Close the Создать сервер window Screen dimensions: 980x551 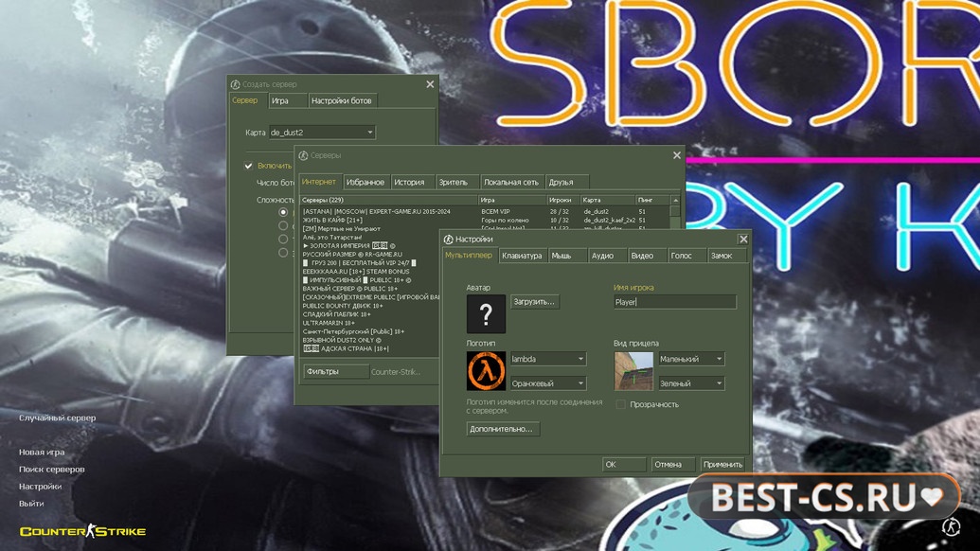click(430, 84)
